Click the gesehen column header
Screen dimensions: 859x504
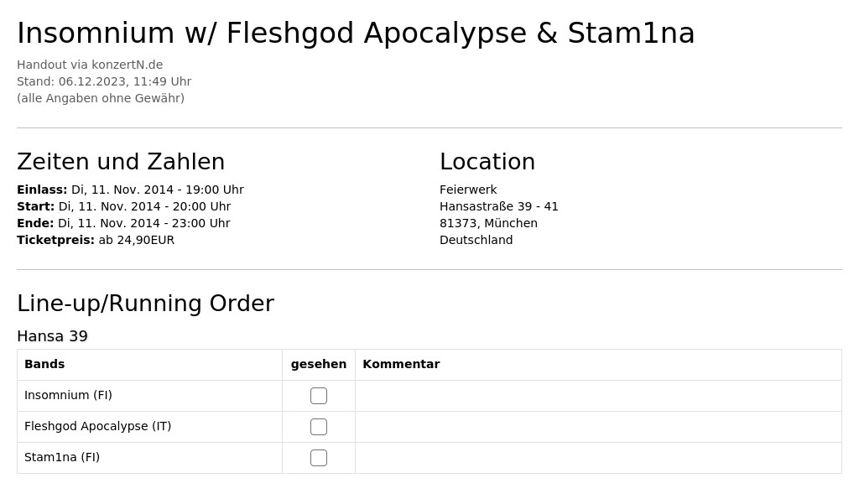point(318,364)
